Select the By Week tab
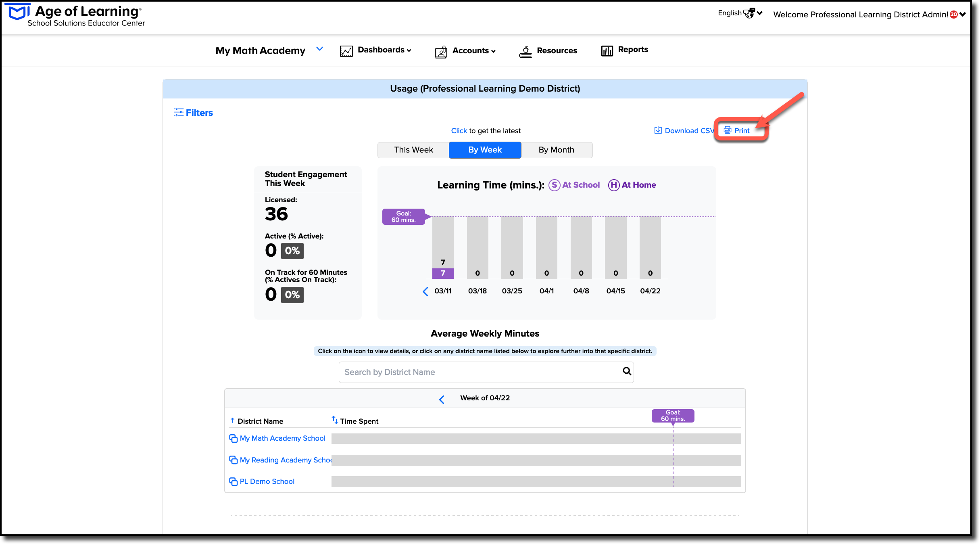 tap(485, 150)
